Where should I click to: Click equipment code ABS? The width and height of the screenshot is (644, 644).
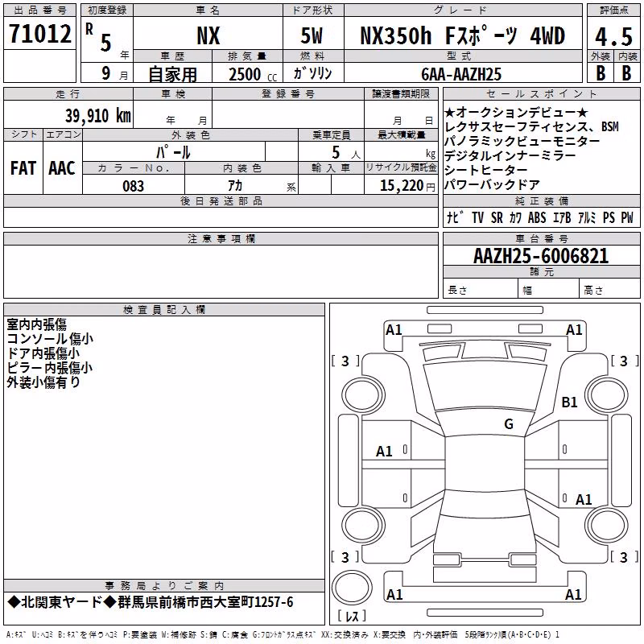[x=537, y=217]
